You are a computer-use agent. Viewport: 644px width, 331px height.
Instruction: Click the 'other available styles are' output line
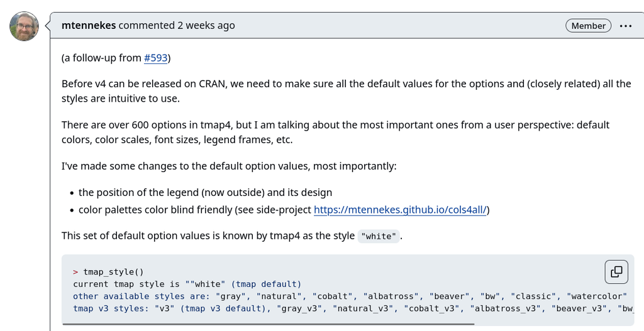point(350,296)
